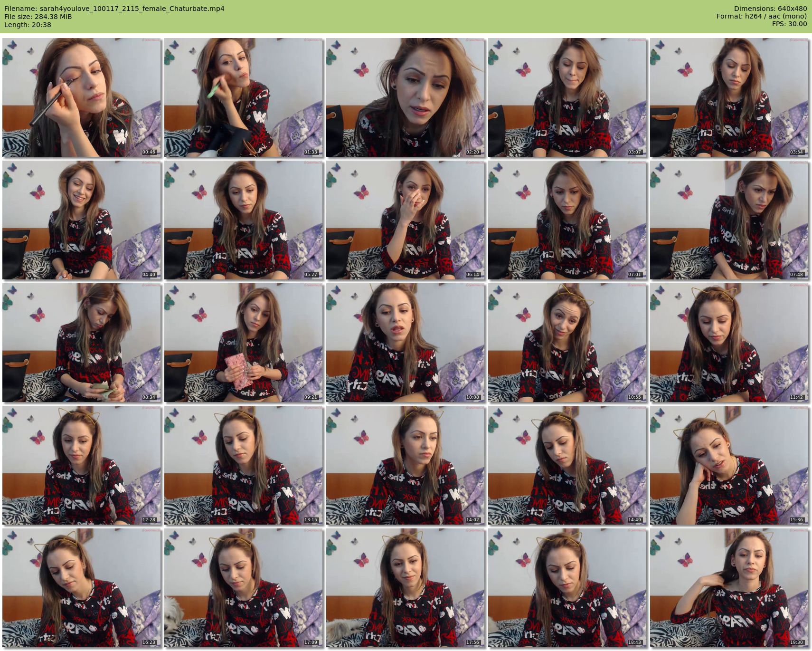Select the 13:15 frame thumbnail
Viewport: 812px width, 651px height.
(x=244, y=465)
